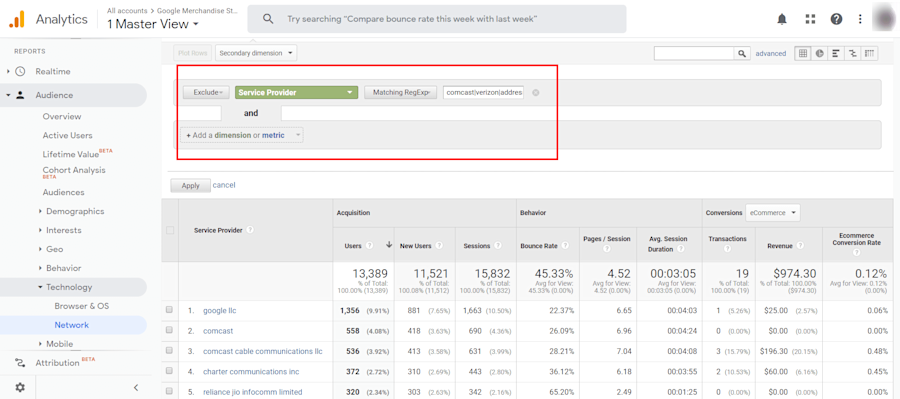Check comcast cable communications llc row checkbox
Image resolution: width=900 pixels, height=399 pixels.
[169, 351]
